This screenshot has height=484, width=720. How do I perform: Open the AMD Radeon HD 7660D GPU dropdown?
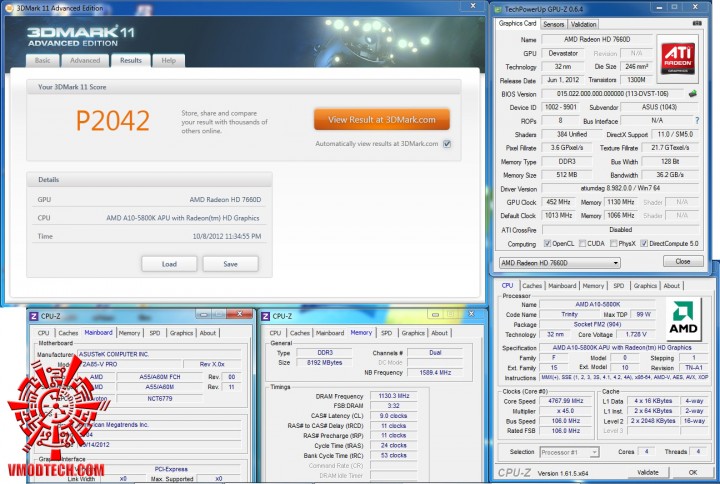pos(560,263)
